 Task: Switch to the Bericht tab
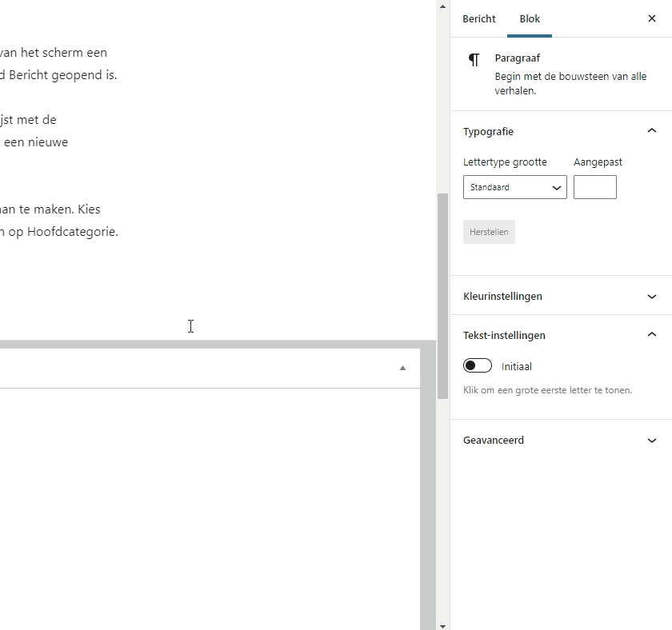[478, 19]
